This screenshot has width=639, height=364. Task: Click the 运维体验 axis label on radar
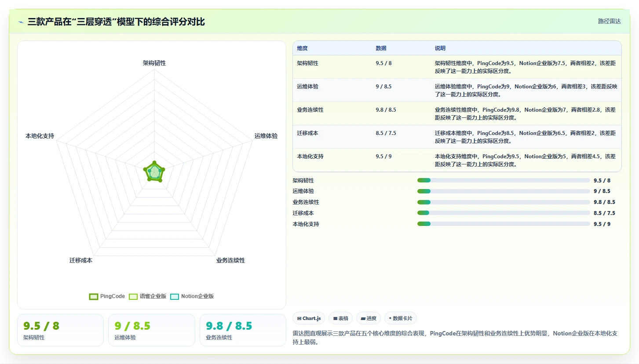266,136
